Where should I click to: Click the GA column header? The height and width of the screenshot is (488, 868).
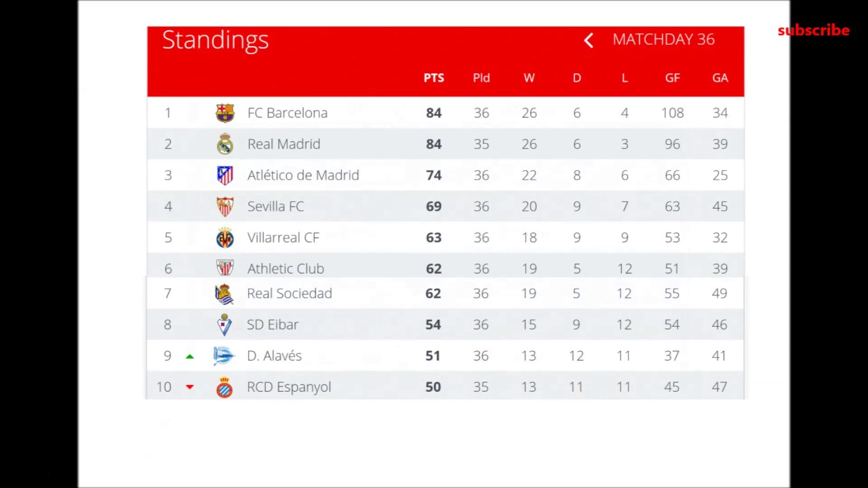(x=719, y=78)
